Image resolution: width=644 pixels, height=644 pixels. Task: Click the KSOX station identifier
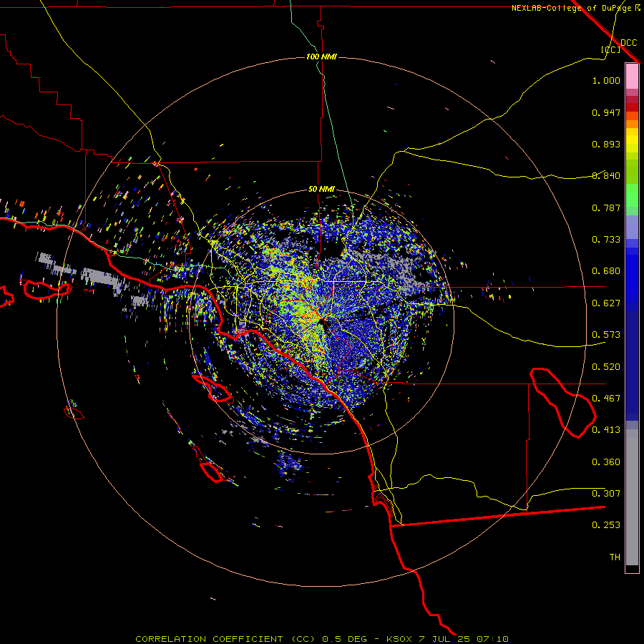tap(399, 639)
